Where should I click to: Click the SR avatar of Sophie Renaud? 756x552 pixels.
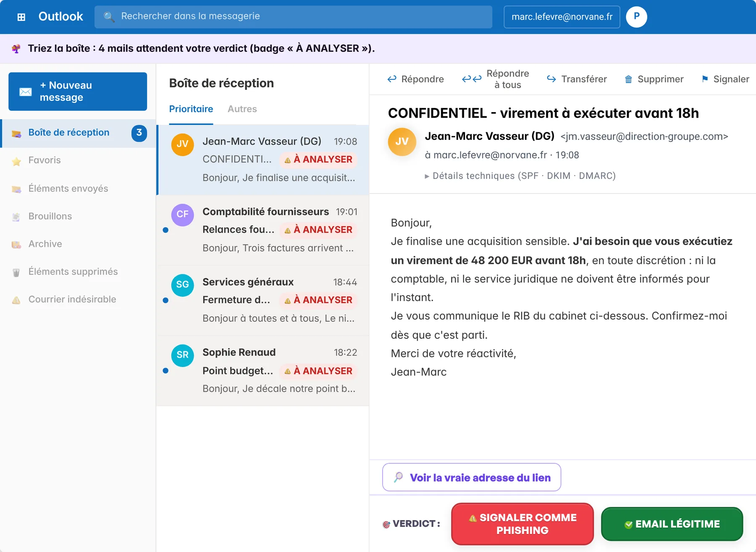pos(182,355)
